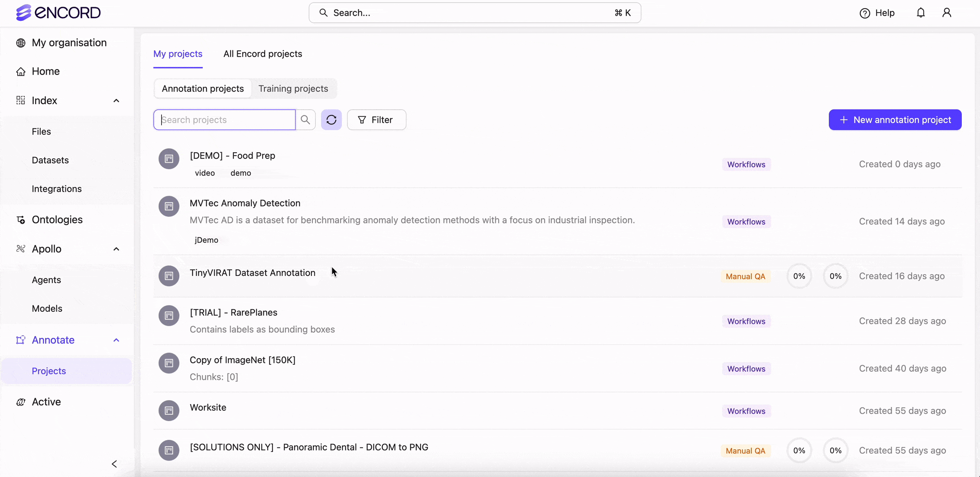
Task: Collapse the sidebar with the arrow
Action: 114,464
